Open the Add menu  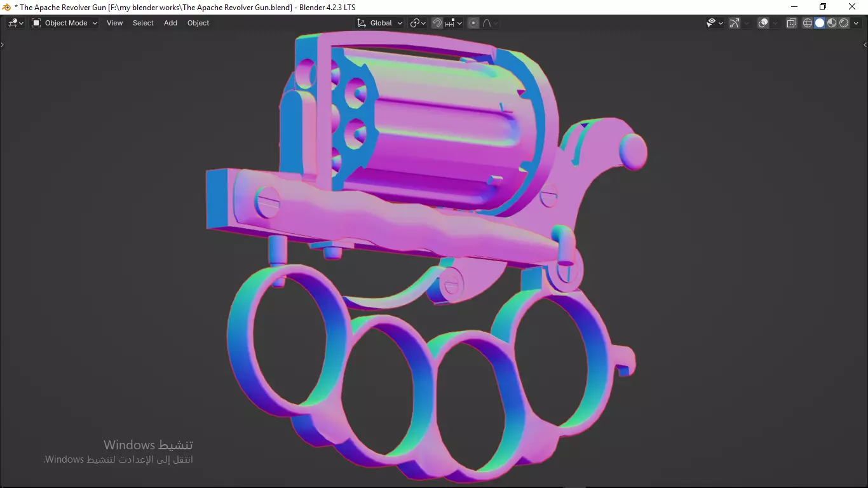click(x=170, y=23)
